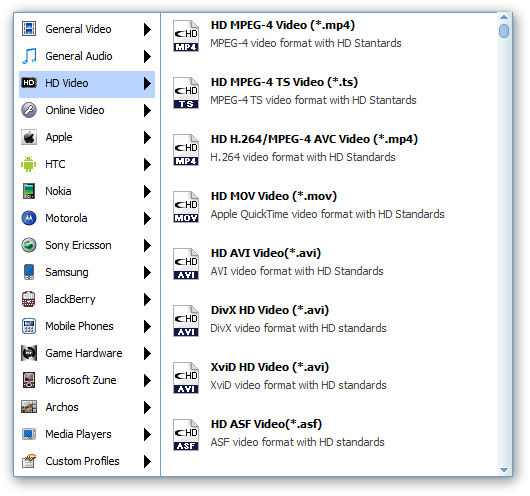530x496 pixels.
Task: Click the Apple logo icon
Action: [x=29, y=137]
